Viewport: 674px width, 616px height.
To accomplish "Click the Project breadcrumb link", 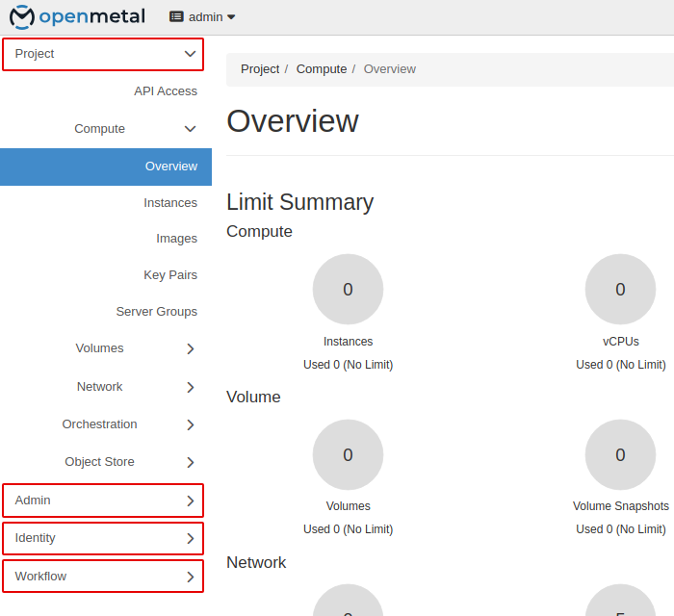I will 260,69.
